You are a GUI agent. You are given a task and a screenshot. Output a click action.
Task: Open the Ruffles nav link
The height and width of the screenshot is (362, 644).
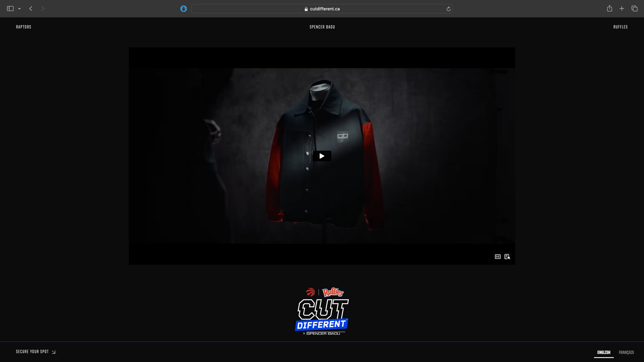[x=620, y=27]
